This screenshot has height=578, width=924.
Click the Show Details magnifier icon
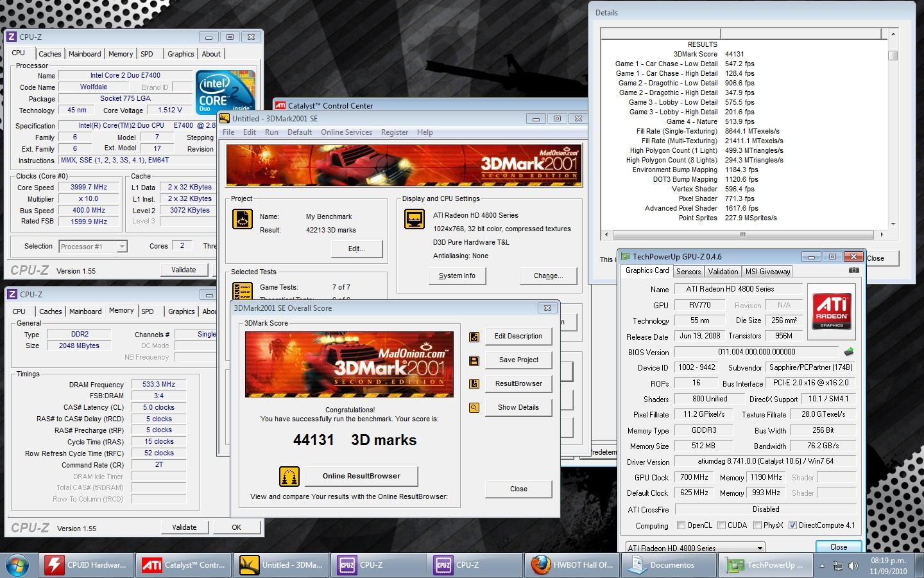click(474, 408)
